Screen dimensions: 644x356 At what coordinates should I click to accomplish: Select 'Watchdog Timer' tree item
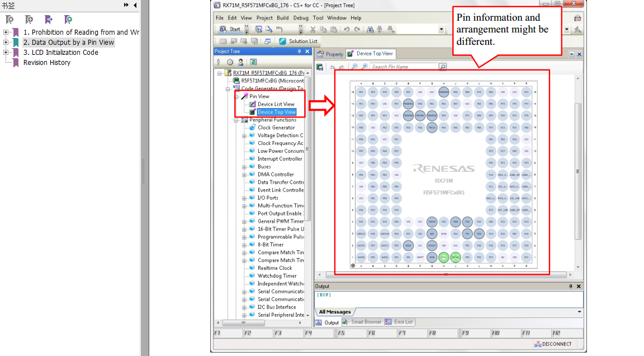[x=277, y=276]
